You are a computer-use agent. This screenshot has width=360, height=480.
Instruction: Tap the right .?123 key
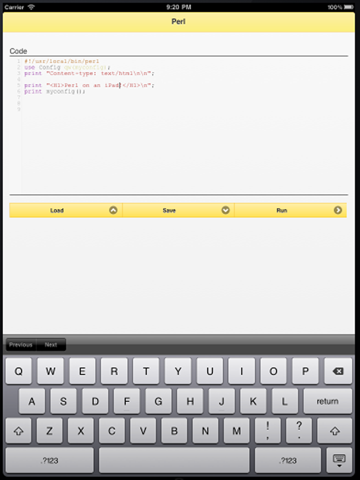(x=288, y=460)
